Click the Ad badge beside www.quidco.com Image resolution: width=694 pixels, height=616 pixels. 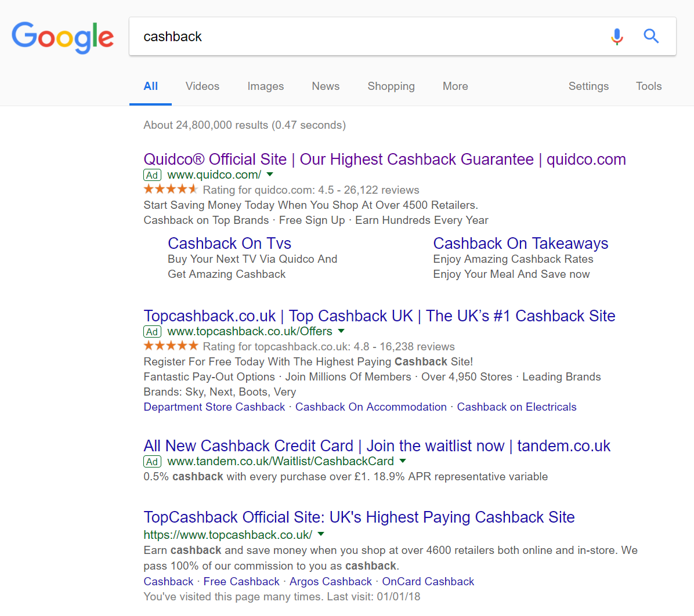click(x=152, y=175)
